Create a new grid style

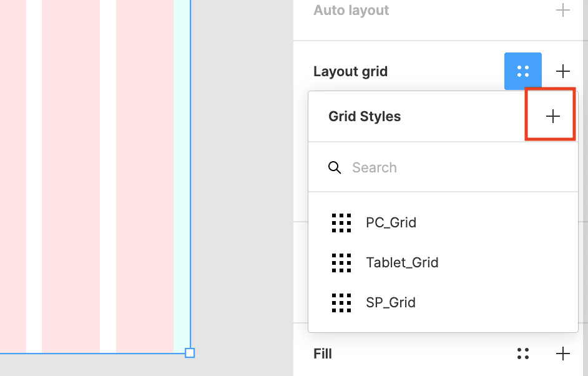click(x=552, y=117)
